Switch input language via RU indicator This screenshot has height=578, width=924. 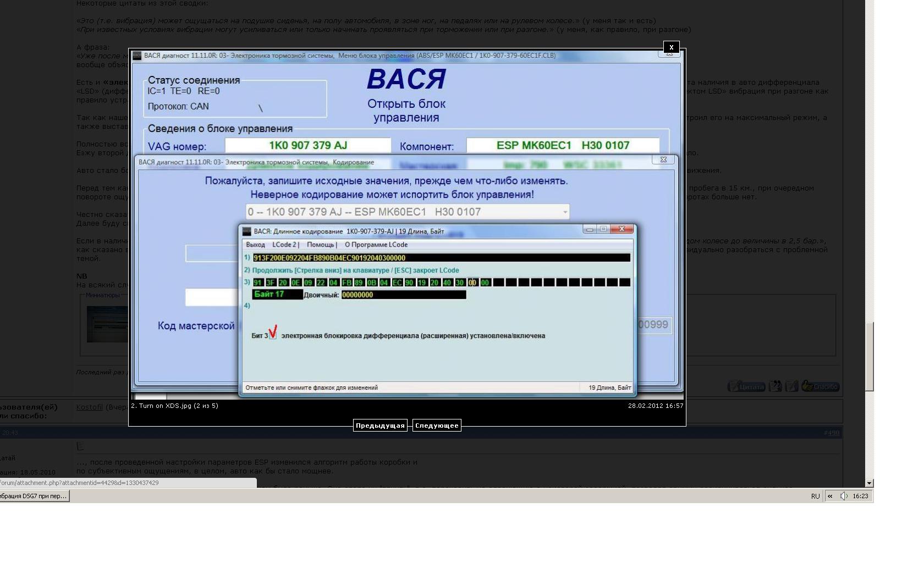coord(815,496)
